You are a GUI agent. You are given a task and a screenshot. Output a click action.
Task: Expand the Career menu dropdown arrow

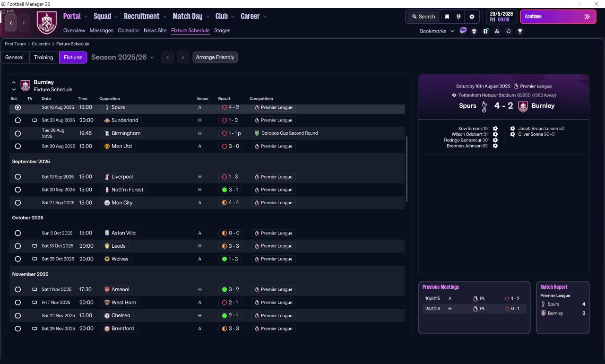(x=265, y=17)
